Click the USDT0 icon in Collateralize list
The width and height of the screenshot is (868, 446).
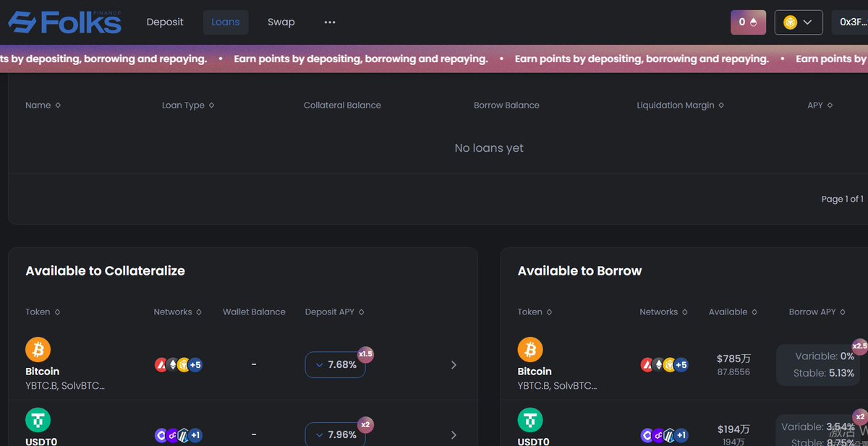point(38,421)
